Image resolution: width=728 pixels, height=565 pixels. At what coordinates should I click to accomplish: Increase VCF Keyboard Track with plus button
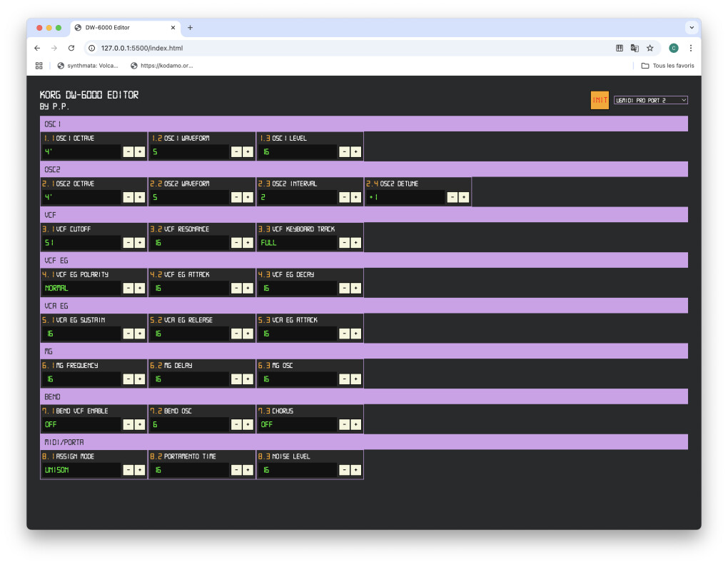tap(356, 243)
